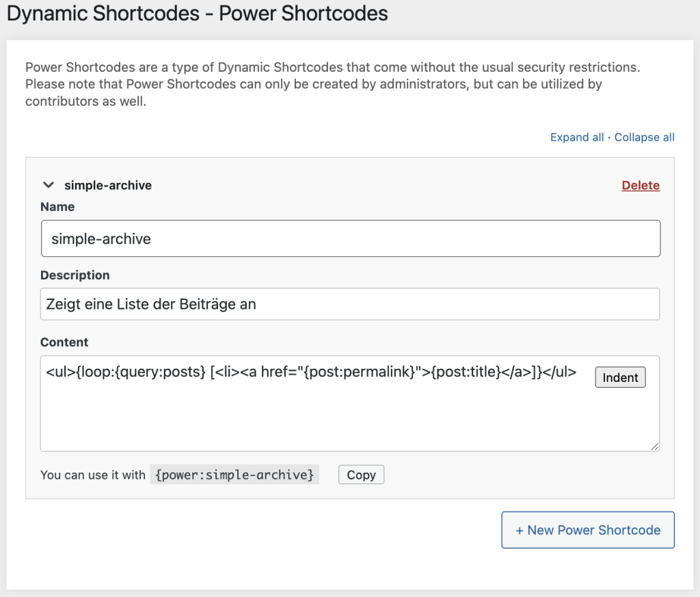Screen dimensions: 700x597
Task: Focus the Name input showing simple-archive
Action: click(350, 238)
